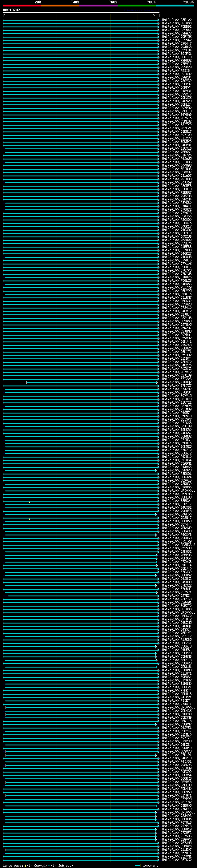Select hit label UniRef100_B8BK04
This screenshot has height=868, width=197.
[176, 501]
